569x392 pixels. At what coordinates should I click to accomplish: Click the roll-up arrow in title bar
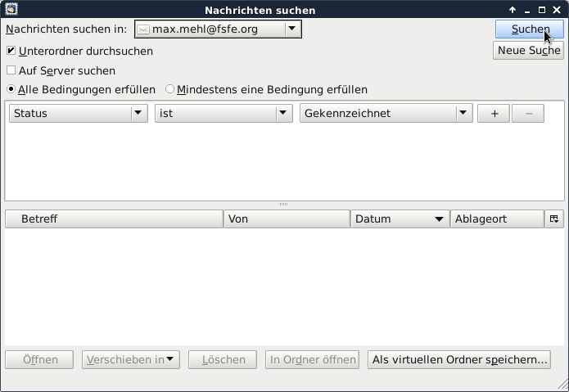pos(513,10)
